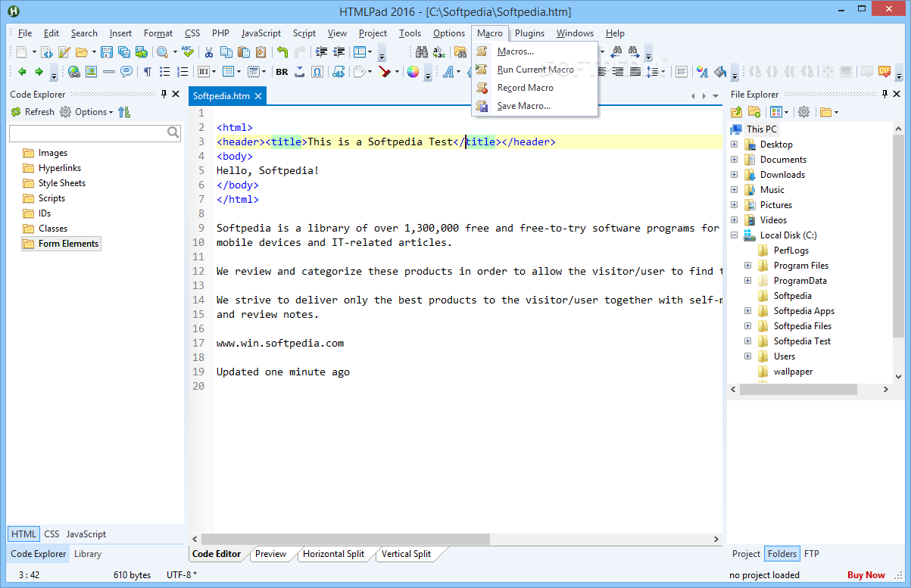Image resolution: width=911 pixels, height=588 pixels.
Task: Choose Record Macro from menu
Action: 535,88
